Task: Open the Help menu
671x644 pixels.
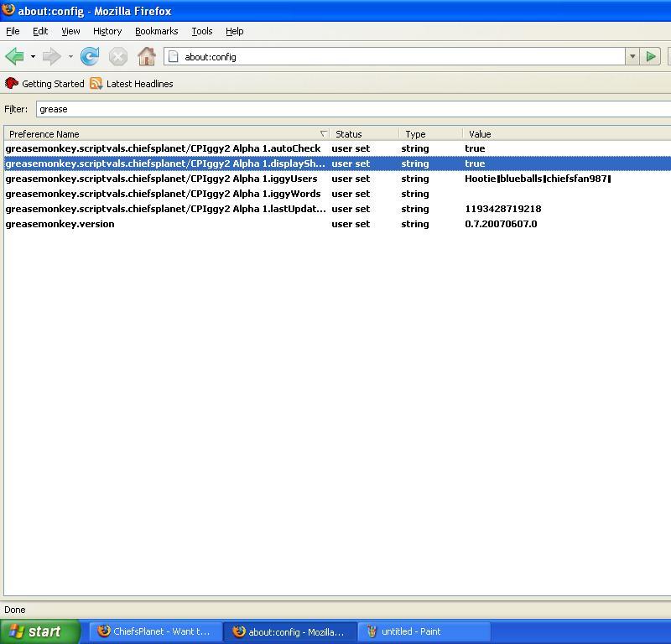Action: (x=235, y=31)
